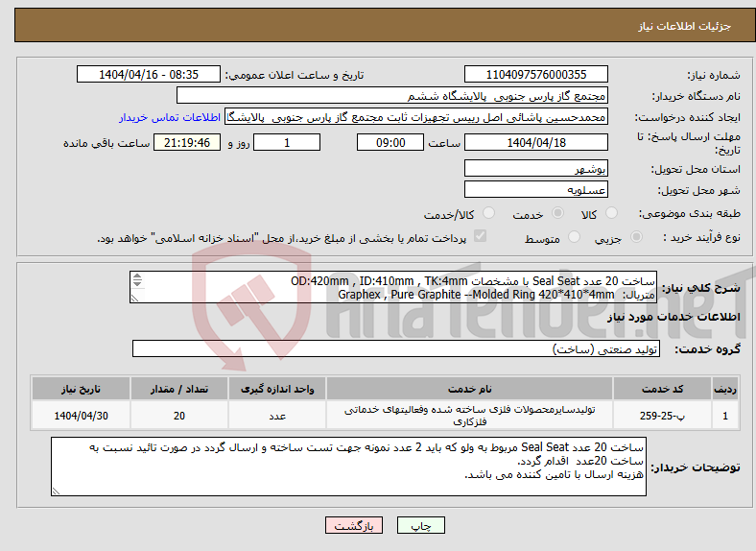
Task: Click the remaining time field 21:19:46
Action: point(187,142)
